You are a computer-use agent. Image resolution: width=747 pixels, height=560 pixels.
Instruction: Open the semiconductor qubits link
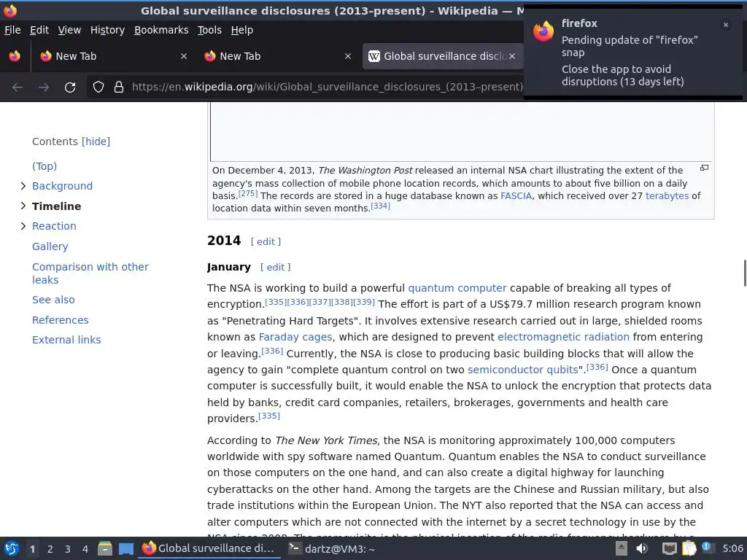[523, 370]
